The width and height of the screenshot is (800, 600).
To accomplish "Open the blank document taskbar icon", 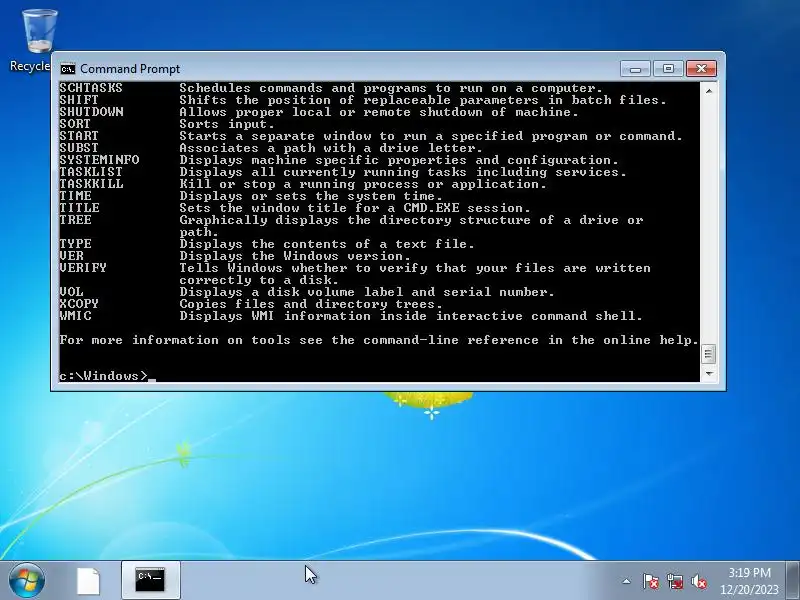I will click(x=88, y=581).
